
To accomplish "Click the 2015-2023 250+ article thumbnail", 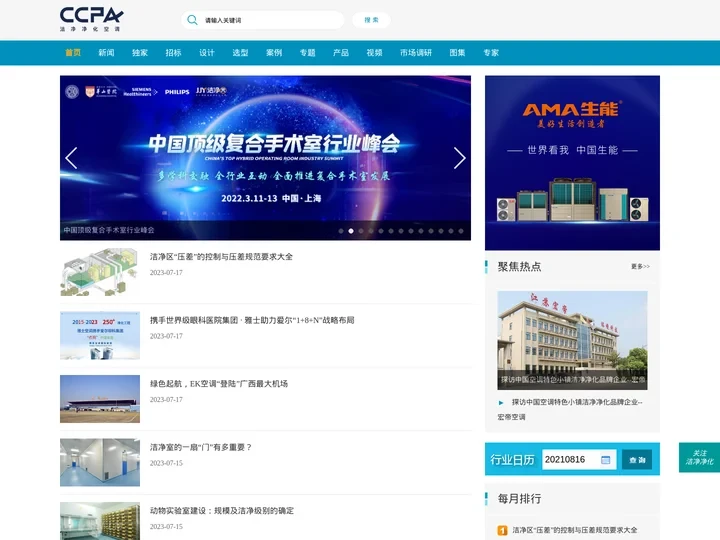I will 100,336.
